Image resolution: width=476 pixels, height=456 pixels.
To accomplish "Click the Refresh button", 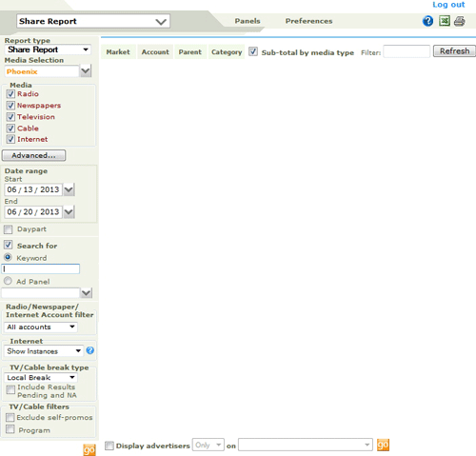I will tap(454, 51).
